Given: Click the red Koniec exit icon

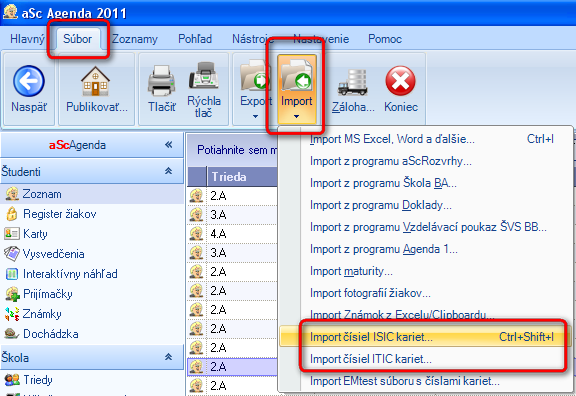Looking at the screenshot, I should pos(400,81).
